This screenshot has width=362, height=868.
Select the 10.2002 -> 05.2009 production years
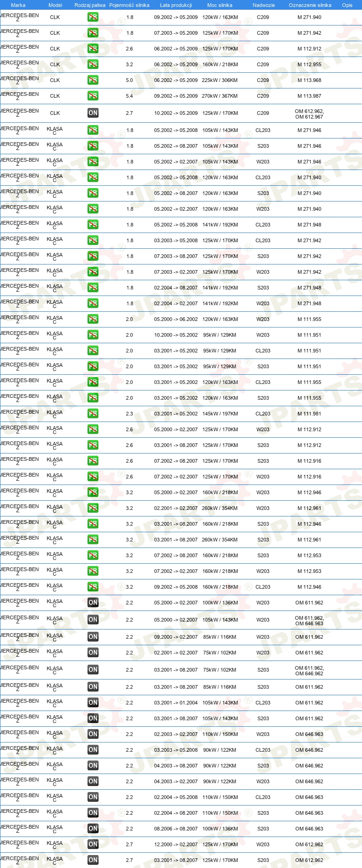(x=176, y=113)
